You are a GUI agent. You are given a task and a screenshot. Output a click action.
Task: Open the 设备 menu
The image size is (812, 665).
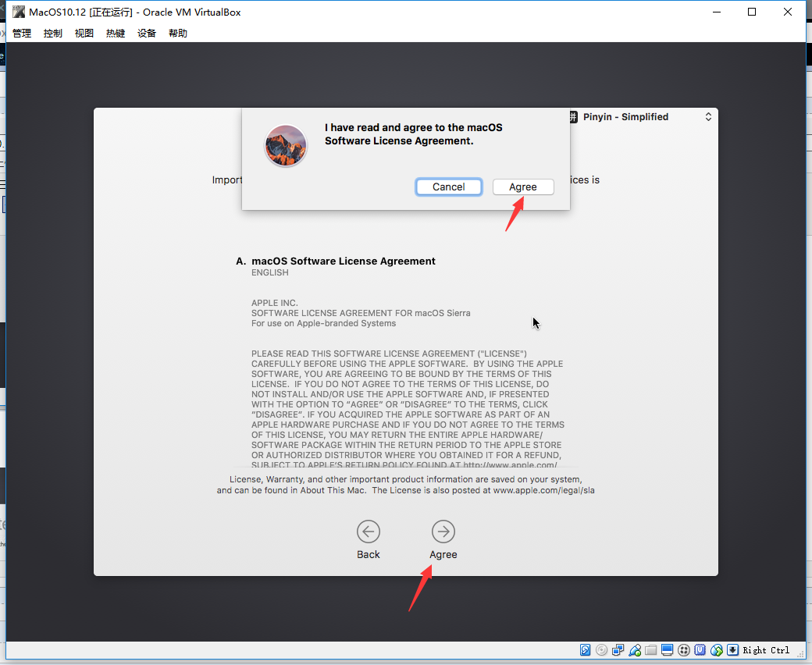click(x=147, y=33)
